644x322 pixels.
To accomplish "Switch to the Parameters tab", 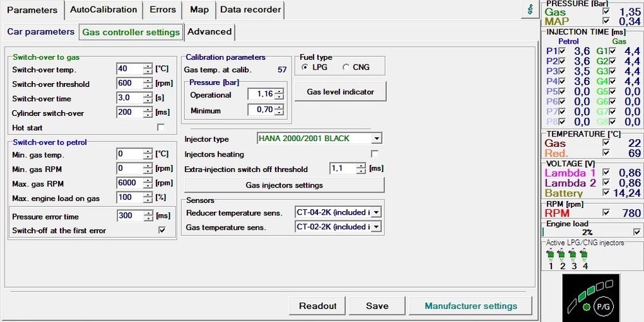I will (32, 10).
